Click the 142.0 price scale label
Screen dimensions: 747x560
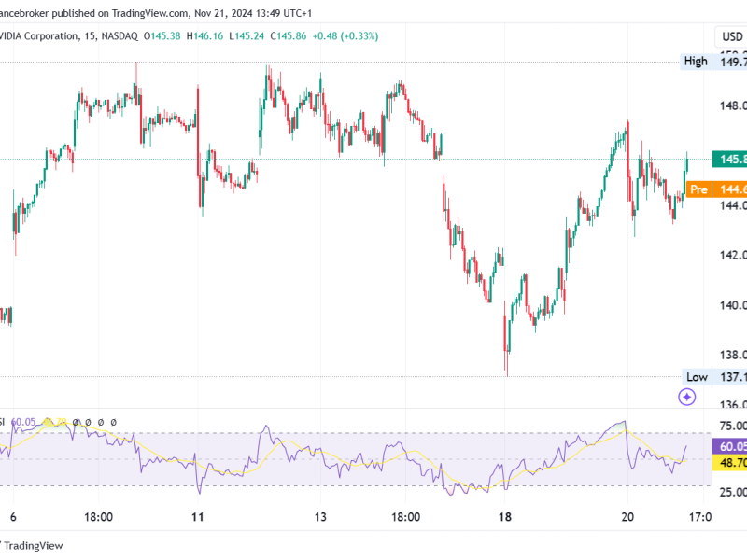(x=733, y=255)
